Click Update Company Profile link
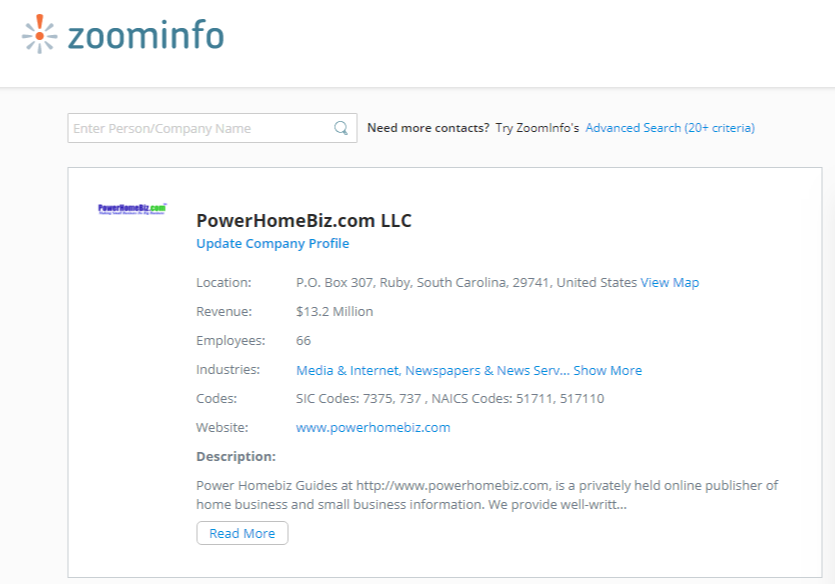 (x=273, y=243)
